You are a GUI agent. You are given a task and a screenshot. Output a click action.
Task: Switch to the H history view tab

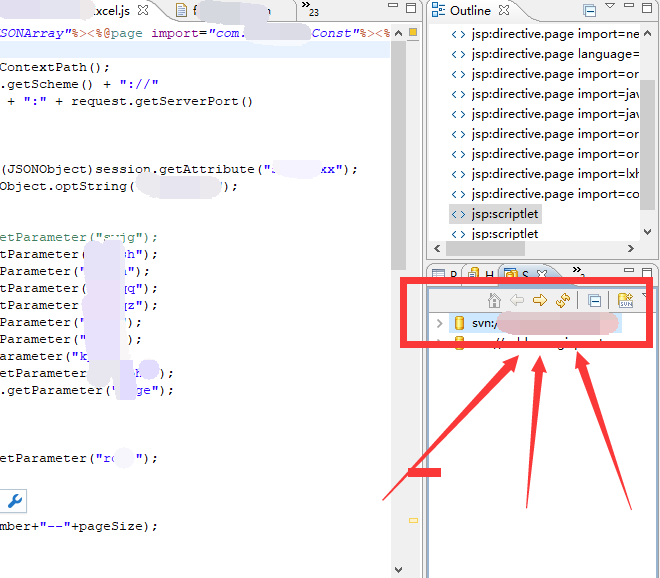point(481,274)
